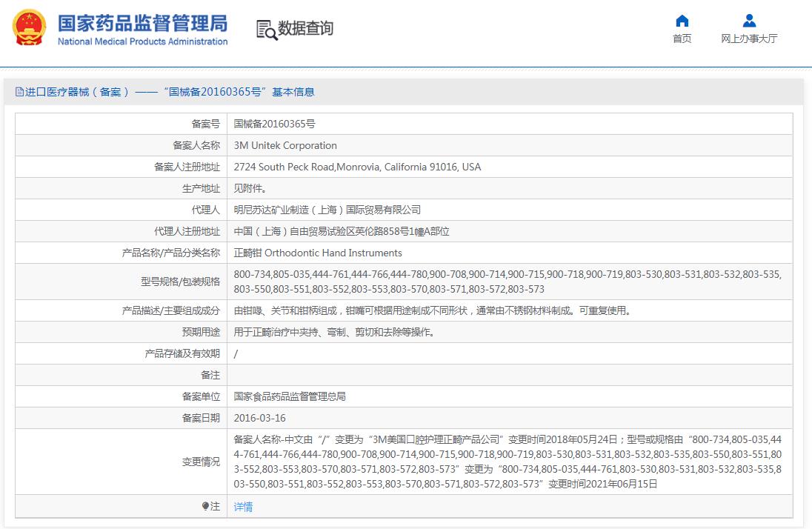
Task: Select 国家食品药品监督管理总局
Action: (x=290, y=397)
